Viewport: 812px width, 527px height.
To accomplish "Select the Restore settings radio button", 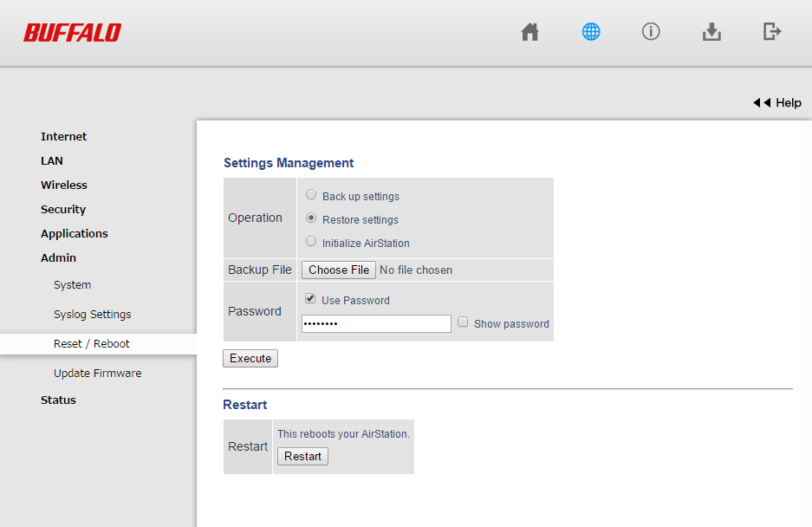I will pyautogui.click(x=311, y=218).
